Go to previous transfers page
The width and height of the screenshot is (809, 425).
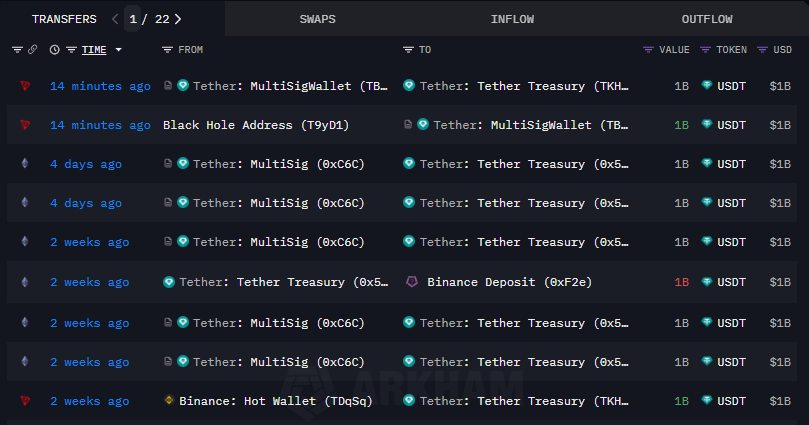pyautogui.click(x=115, y=19)
